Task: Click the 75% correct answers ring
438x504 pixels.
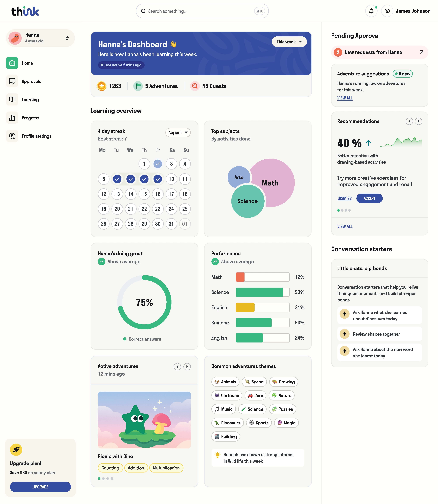Action: (144, 302)
